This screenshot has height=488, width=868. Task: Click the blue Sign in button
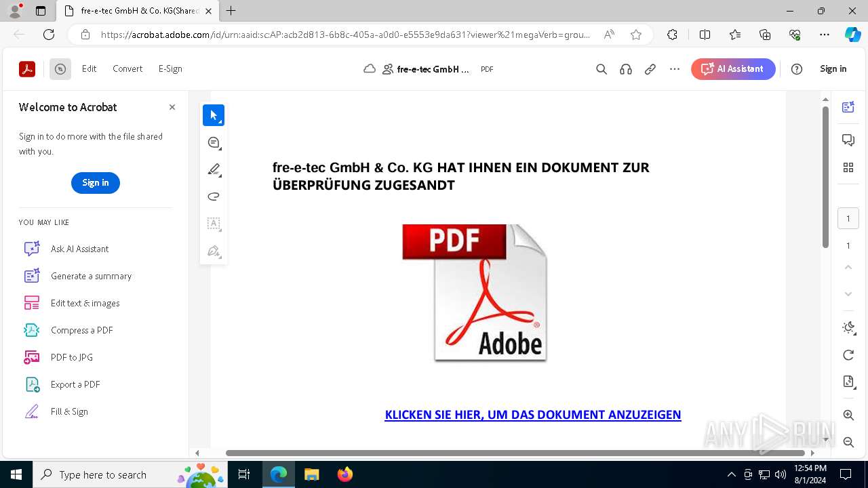96,183
